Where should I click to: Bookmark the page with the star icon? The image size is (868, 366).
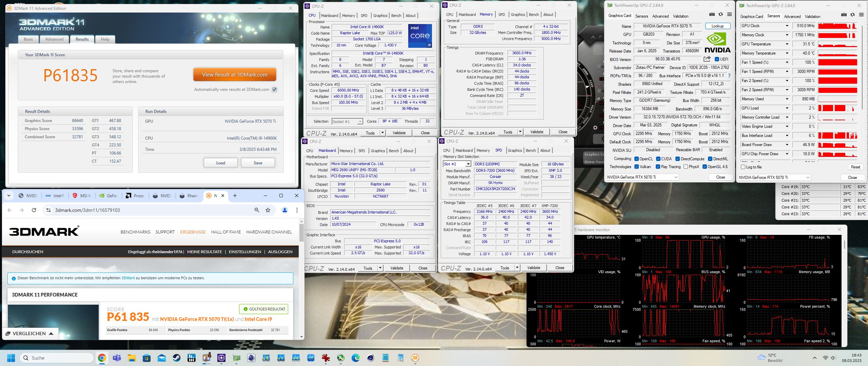click(268, 210)
